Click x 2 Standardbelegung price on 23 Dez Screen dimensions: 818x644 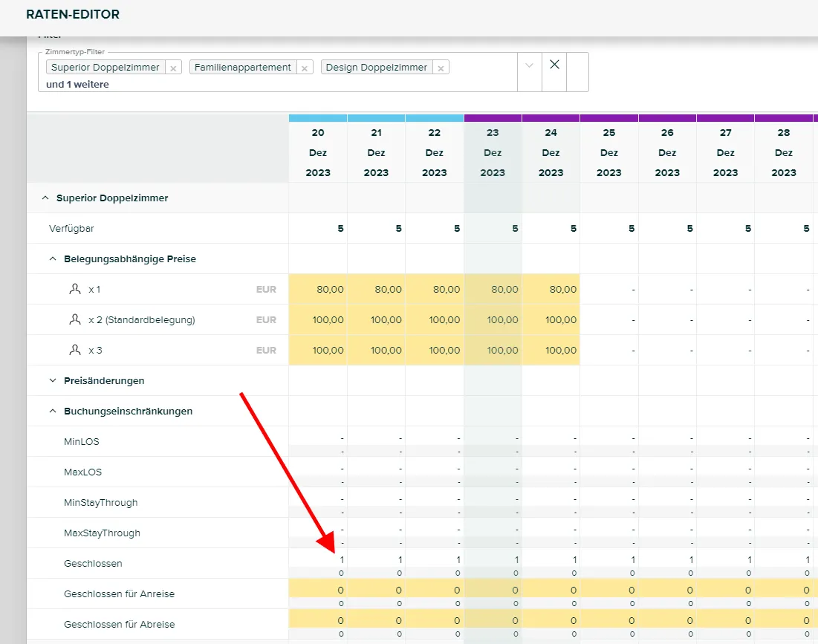point(493,319)
